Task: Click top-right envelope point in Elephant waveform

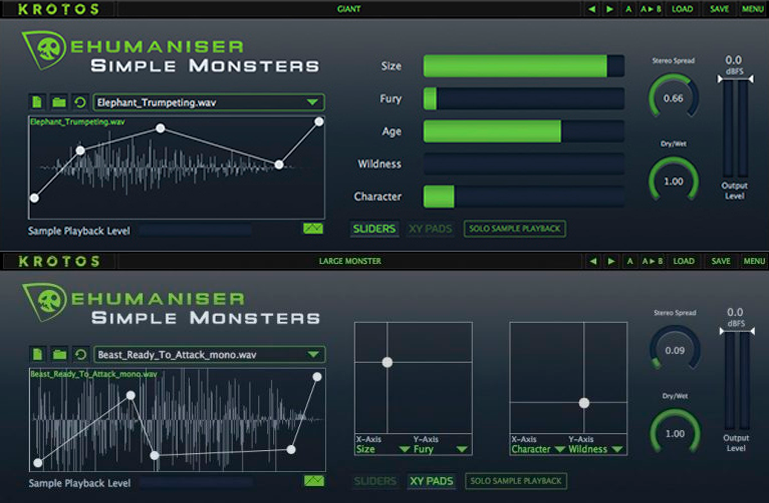Action: point(319,121)
